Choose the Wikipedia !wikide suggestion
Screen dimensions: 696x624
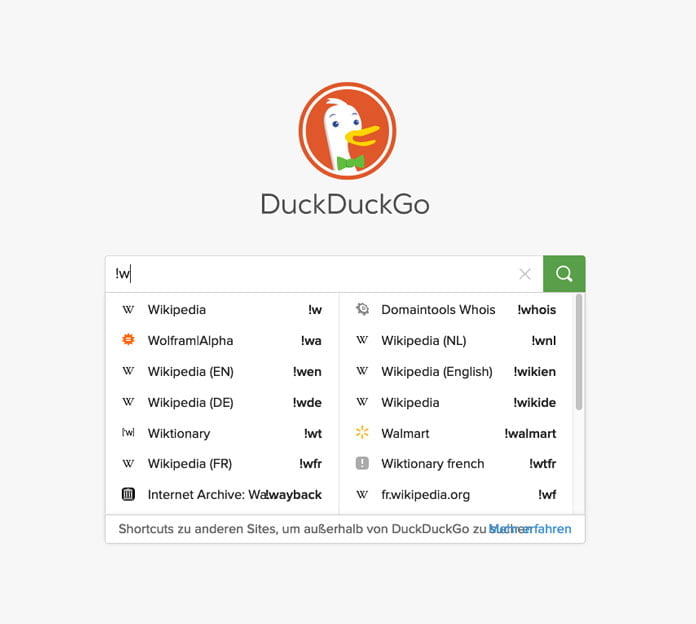pos(456,402)
